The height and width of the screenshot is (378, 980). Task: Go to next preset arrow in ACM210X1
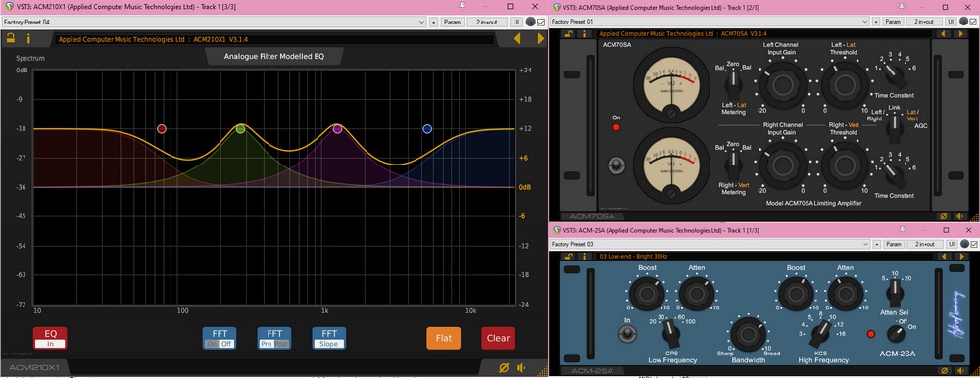click(x=540, y=39)
